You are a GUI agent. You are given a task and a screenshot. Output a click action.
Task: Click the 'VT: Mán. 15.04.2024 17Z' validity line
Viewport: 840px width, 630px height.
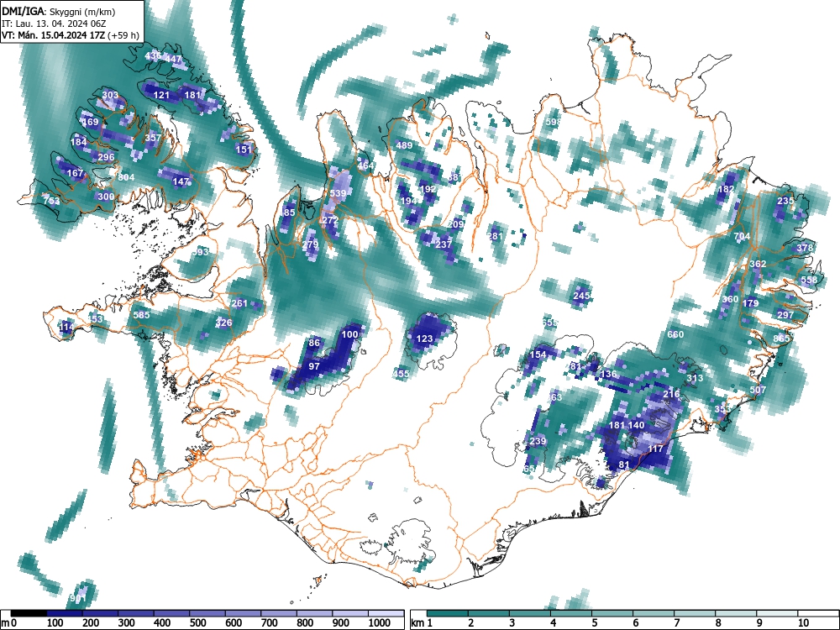[71, 35]
